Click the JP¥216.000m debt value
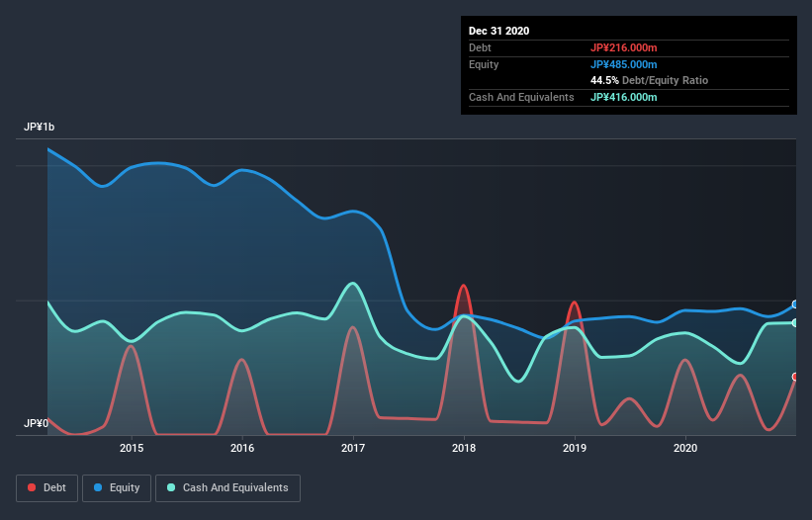 [x=623, y=47]
